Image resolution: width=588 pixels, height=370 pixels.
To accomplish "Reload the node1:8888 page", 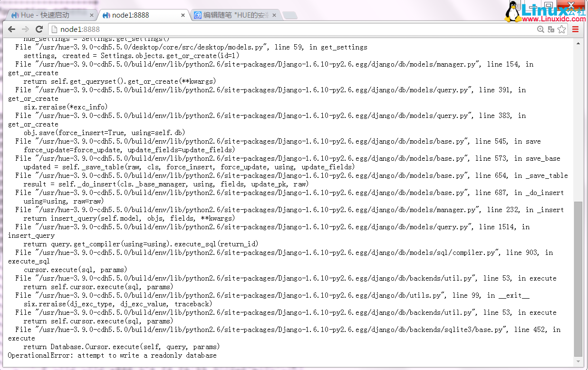I will pos(39,29).
